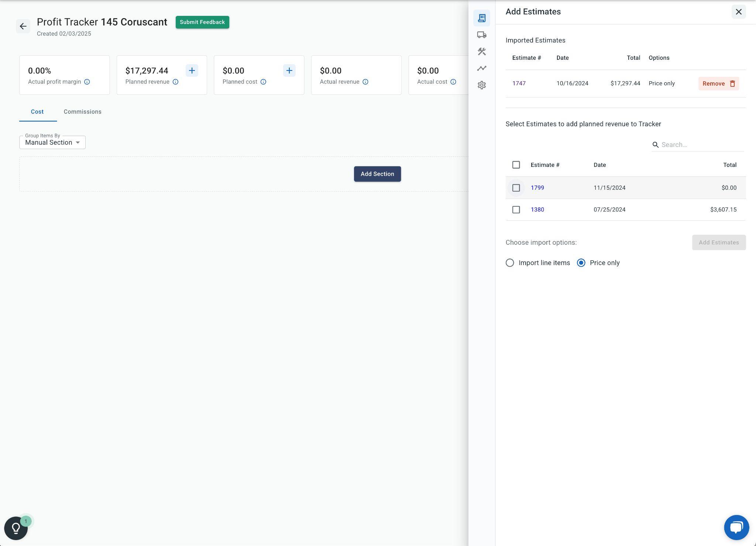756x546 pixels.
Task: Open tracker settings gear icon
Action: pyautogui.click(x=481, y=85)
